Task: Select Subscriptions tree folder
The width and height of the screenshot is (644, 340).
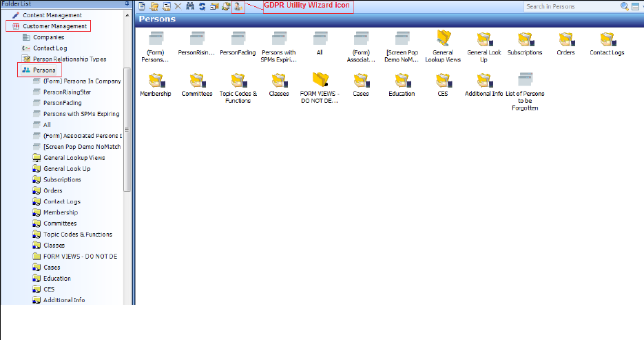Action: (x=62, y=180)
